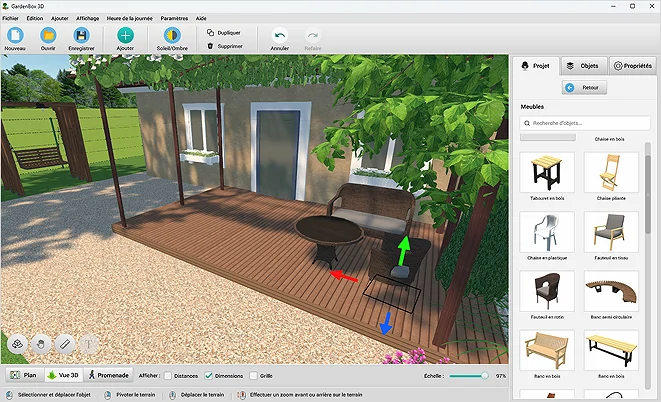Select the text T tool in viewport
This screenshot has height=402, width=661.
click(89, 344)
